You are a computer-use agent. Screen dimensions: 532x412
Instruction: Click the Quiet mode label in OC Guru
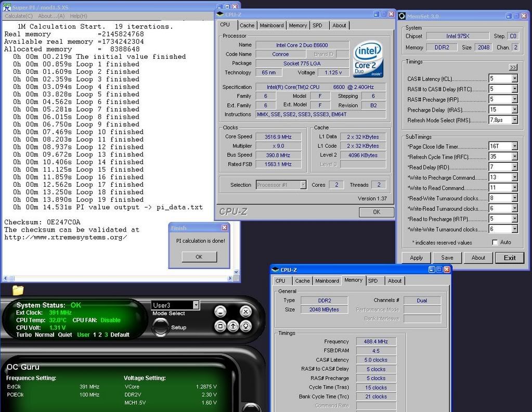[65, 335]
